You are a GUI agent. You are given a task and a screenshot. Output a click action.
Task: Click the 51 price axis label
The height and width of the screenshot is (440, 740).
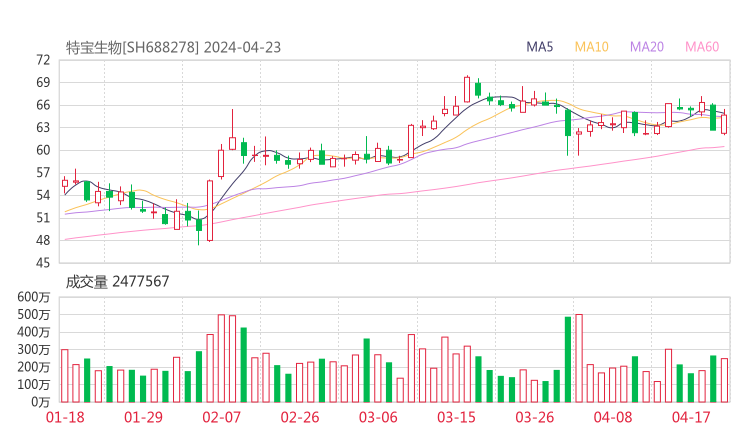point(43,218)
